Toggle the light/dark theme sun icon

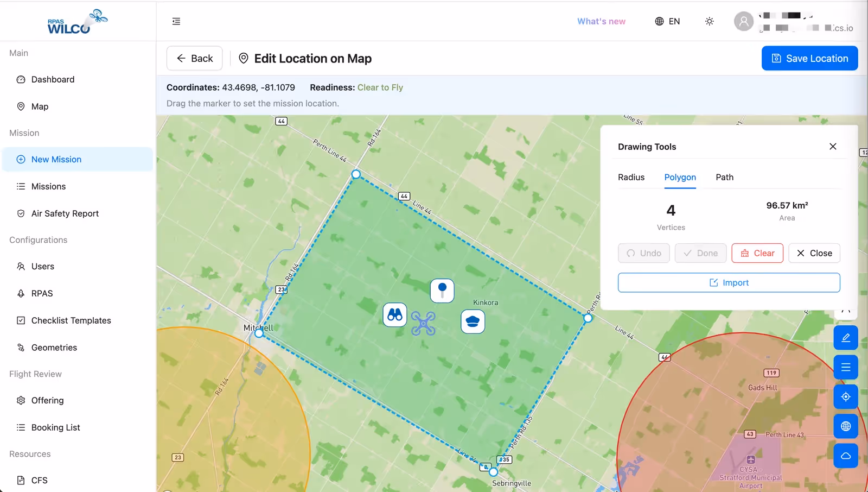pyautogui.click(x=709, y=21)
